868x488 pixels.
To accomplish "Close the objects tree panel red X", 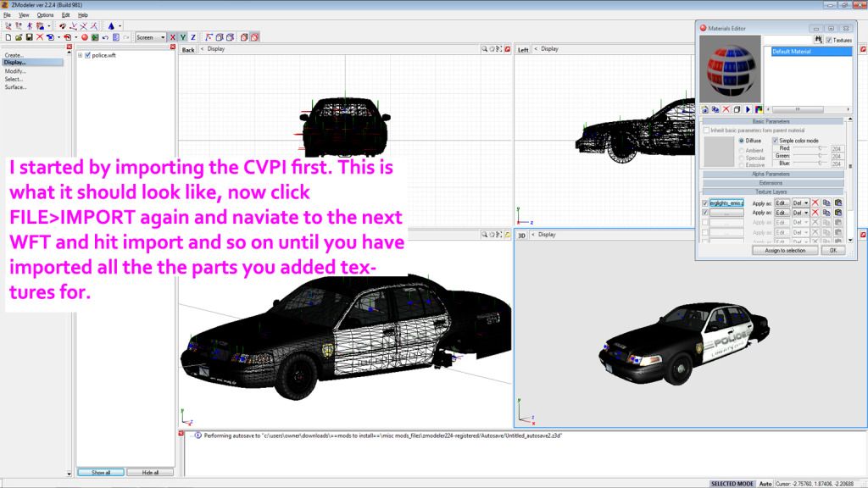I will pos(173,47).
